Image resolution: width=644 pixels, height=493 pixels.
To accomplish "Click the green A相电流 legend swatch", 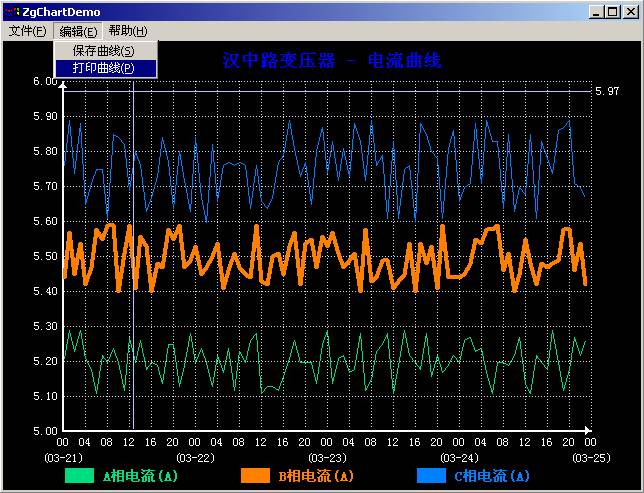I will 79,476.
